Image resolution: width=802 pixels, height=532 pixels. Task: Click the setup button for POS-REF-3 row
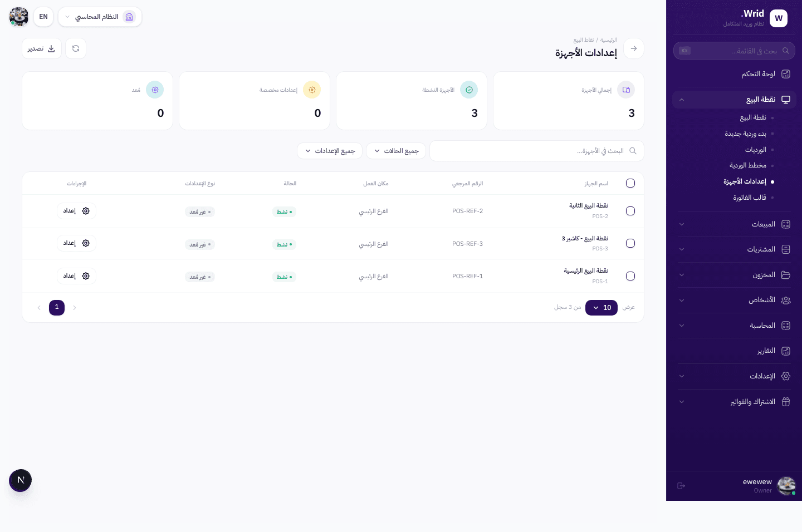(76, 243)
